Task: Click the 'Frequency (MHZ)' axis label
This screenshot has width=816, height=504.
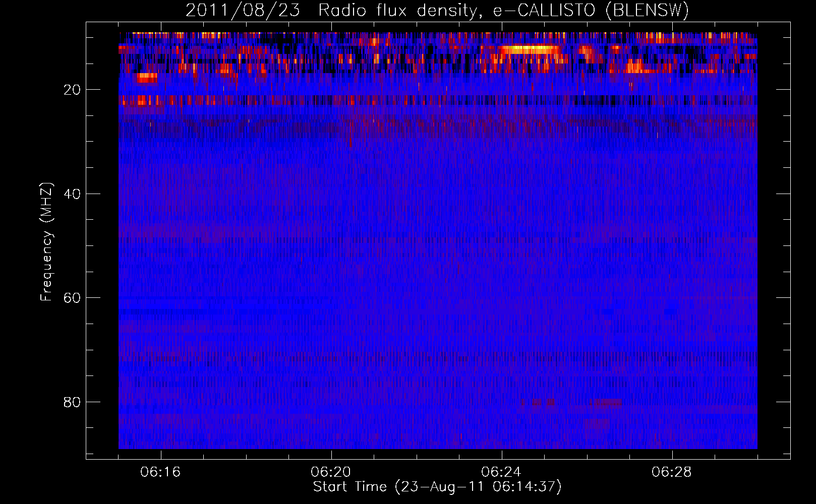Action: (46, 242)
